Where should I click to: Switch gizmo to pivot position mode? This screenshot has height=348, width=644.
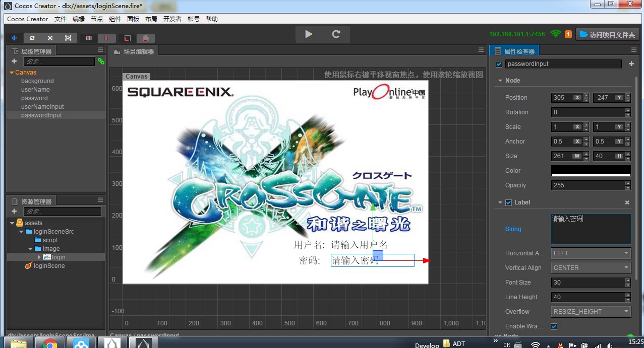pyautogui.click(x=89, y=38)
